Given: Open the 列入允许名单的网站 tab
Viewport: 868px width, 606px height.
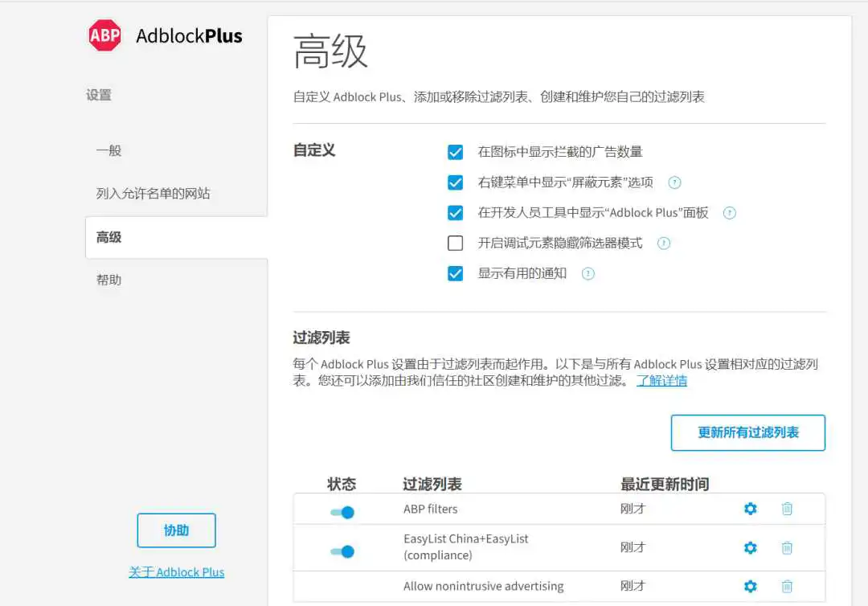Looking at the screenshot, I should pos(153,194).
